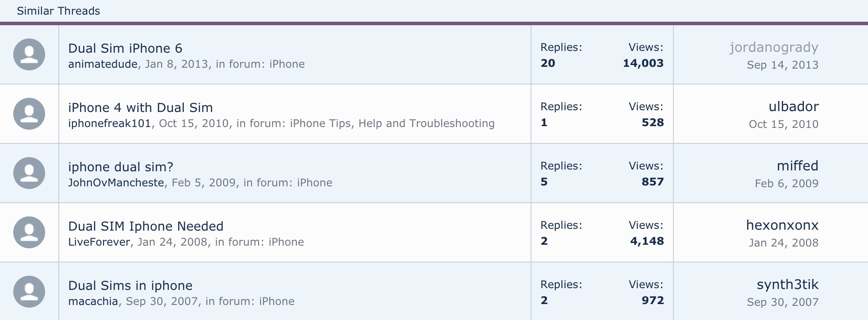Open the Dual Sims in iphone thread

point(130,285)
